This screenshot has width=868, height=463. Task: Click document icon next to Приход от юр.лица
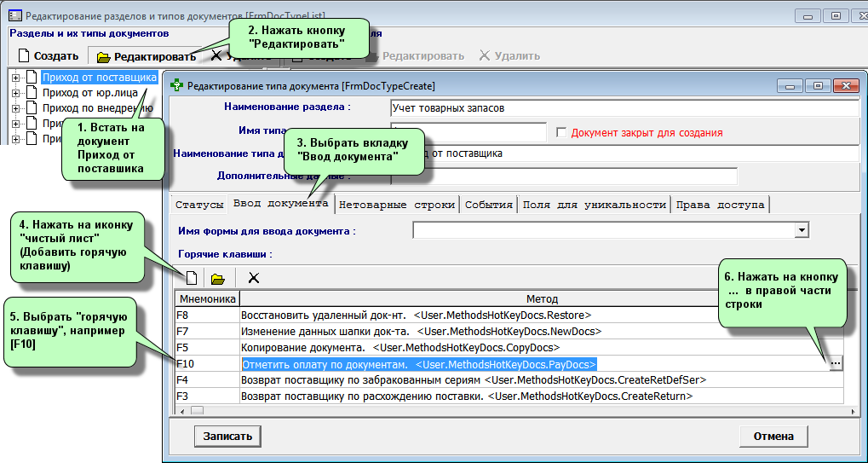pos(32,93)
